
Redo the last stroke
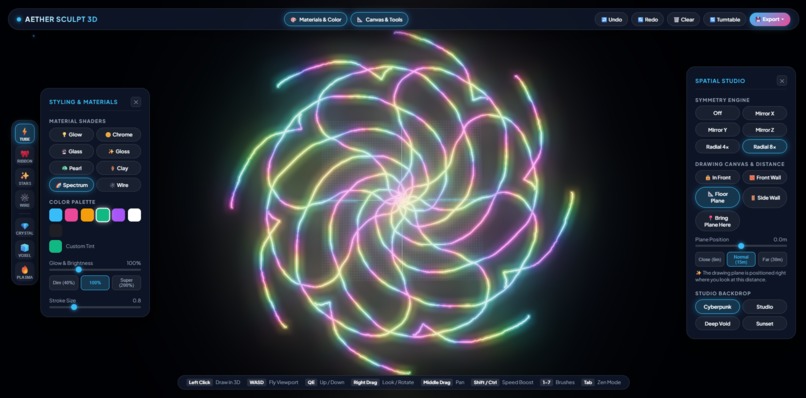click(648, 20)
